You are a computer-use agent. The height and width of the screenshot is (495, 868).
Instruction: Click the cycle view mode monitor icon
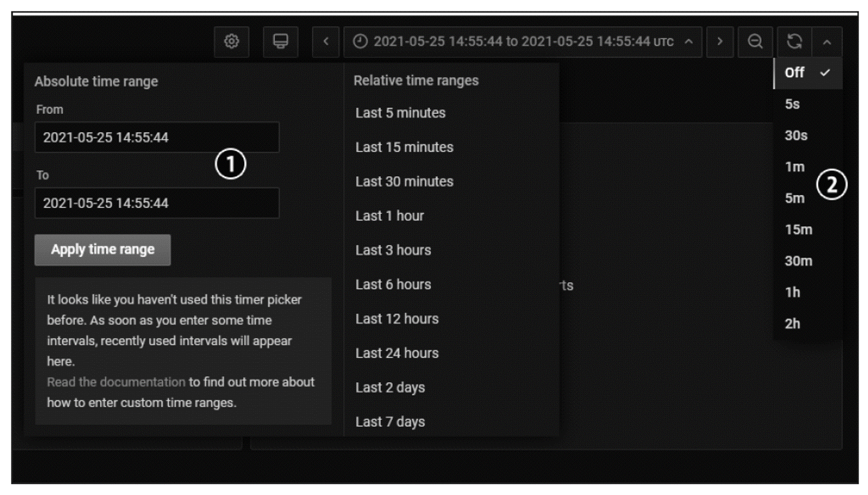pyautogui.click(x=280, y=42)
